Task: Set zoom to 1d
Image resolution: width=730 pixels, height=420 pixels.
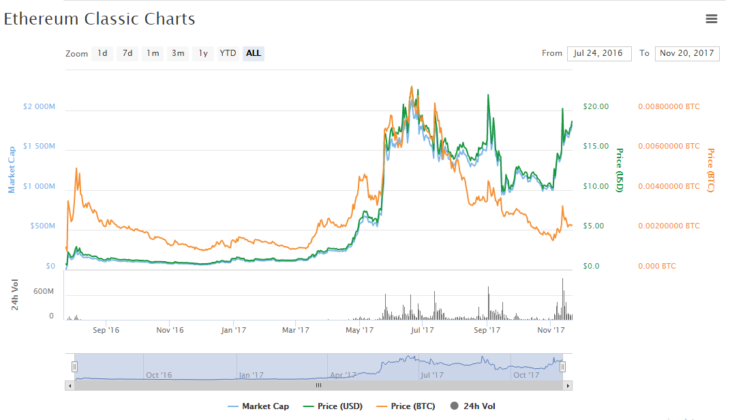Action: pyautogui.click(x=102, y=53)
